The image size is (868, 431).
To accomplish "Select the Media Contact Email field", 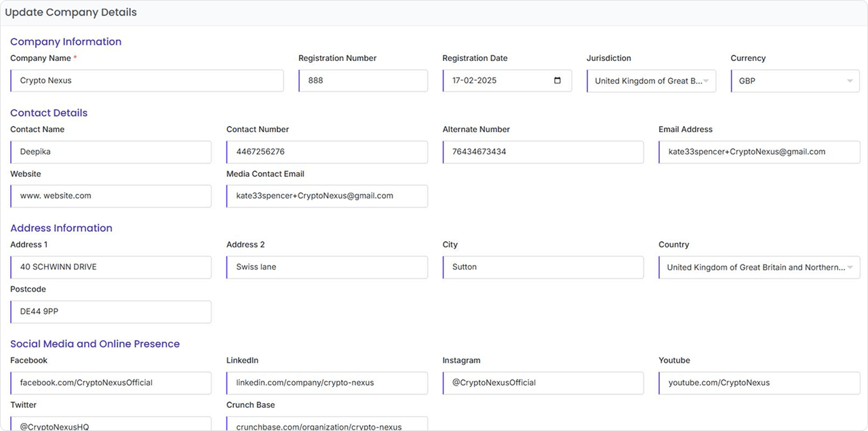I will tap(327, 196).
